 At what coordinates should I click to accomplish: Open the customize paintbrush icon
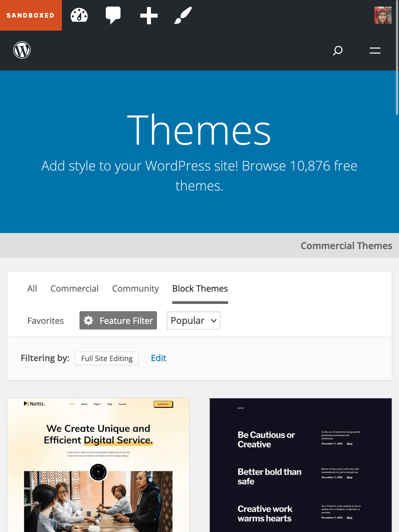tap(183, 15)
